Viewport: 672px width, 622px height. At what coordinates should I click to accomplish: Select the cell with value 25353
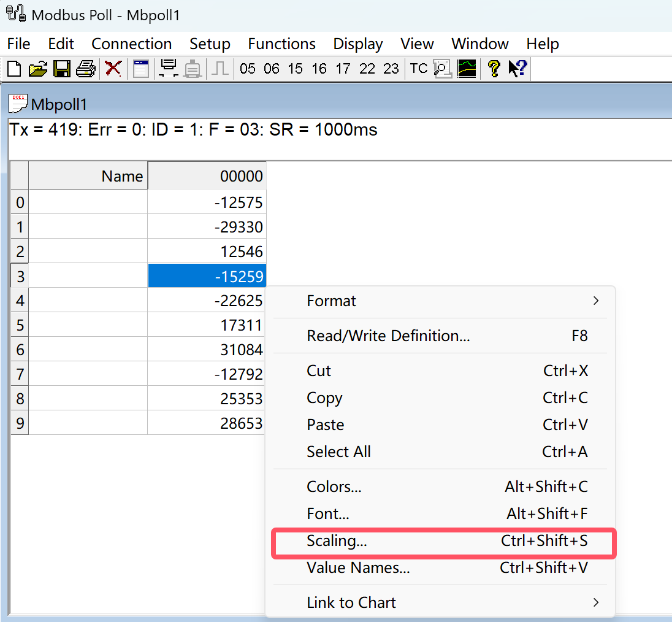pos(207,398)
